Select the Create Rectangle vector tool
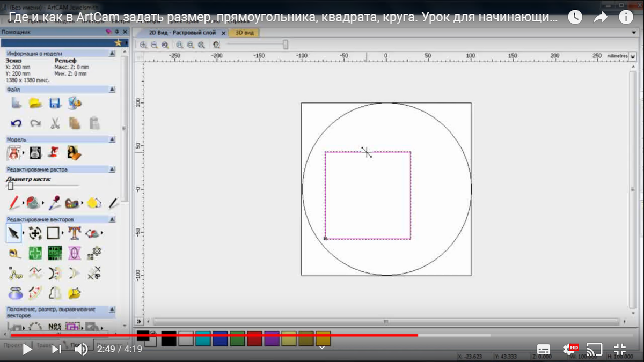 (53, 233)
